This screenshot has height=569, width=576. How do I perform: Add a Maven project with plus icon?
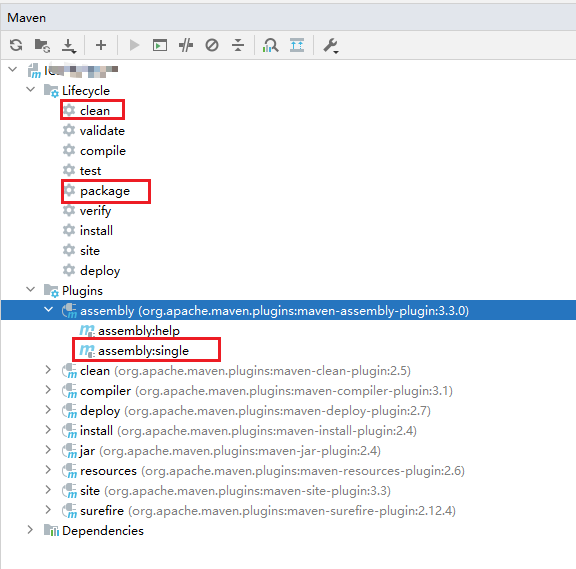point(101,45)
